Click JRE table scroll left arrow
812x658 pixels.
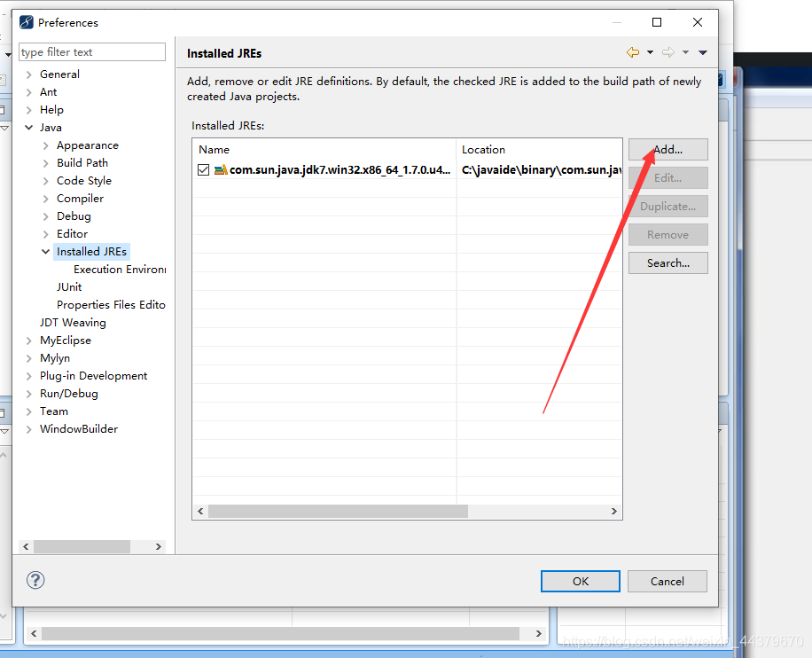tap(201, 512)
